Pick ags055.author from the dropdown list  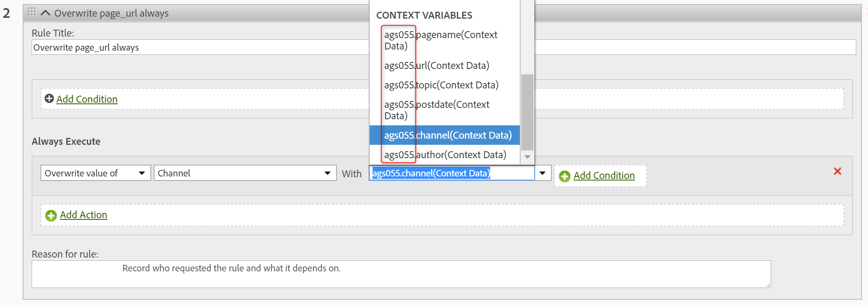click(445, 155)
